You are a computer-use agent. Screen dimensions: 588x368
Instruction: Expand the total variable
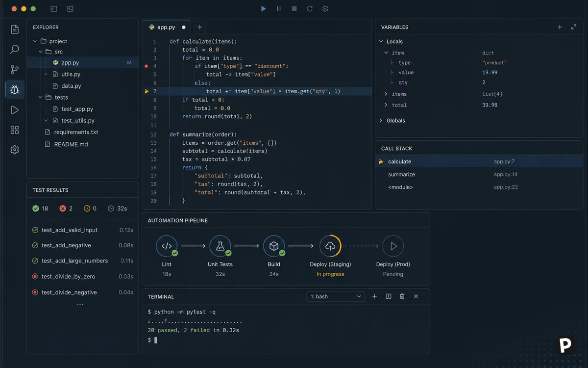[386, 105]
